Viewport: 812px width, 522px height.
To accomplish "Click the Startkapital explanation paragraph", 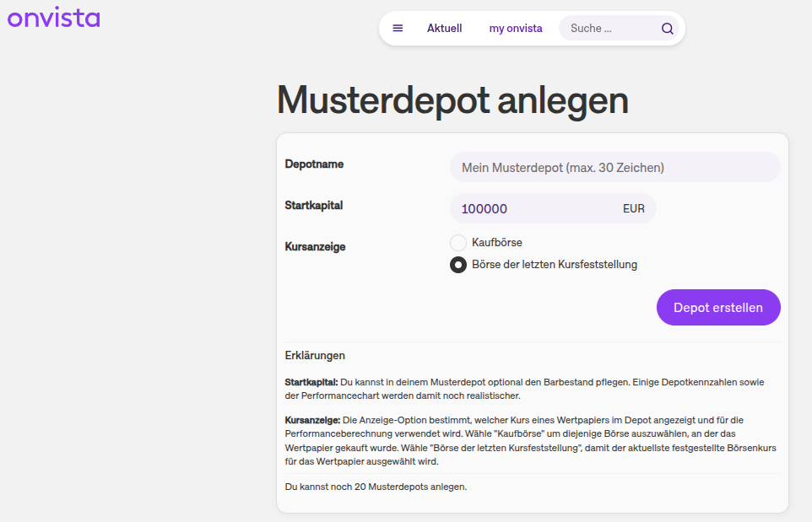I will coord(532,387).
